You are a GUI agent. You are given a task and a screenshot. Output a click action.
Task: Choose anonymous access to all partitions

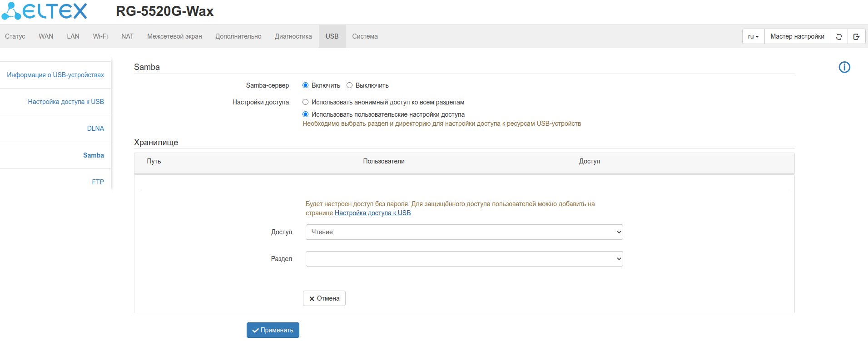click(306, 102)
